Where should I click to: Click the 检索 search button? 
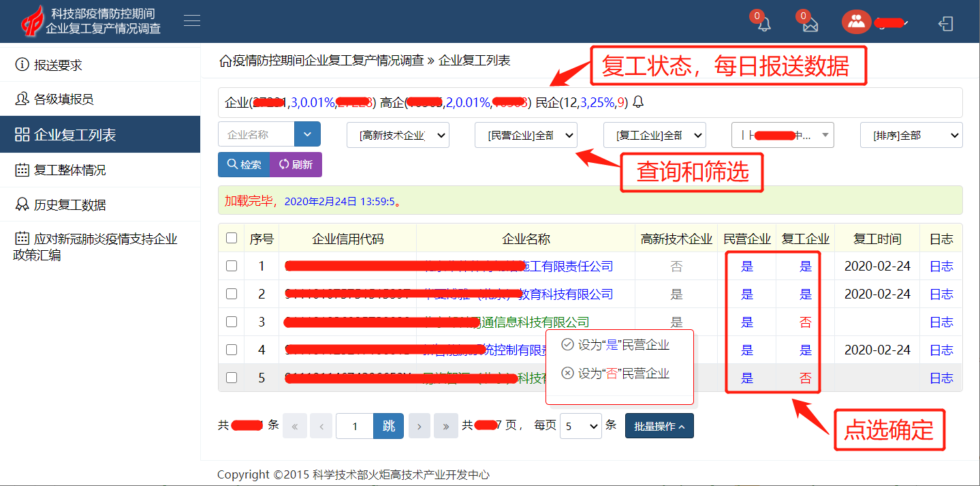[x=244, y=165]
